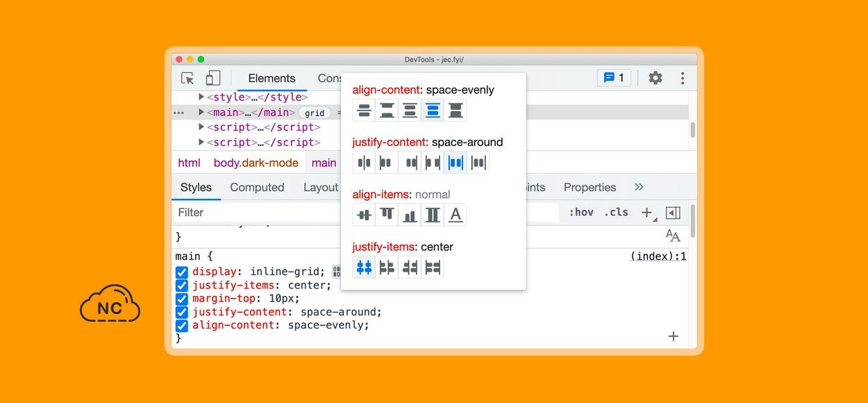Select justify-content space-between icon
Viewport: 868px width, 403px height.
[433, 163]
